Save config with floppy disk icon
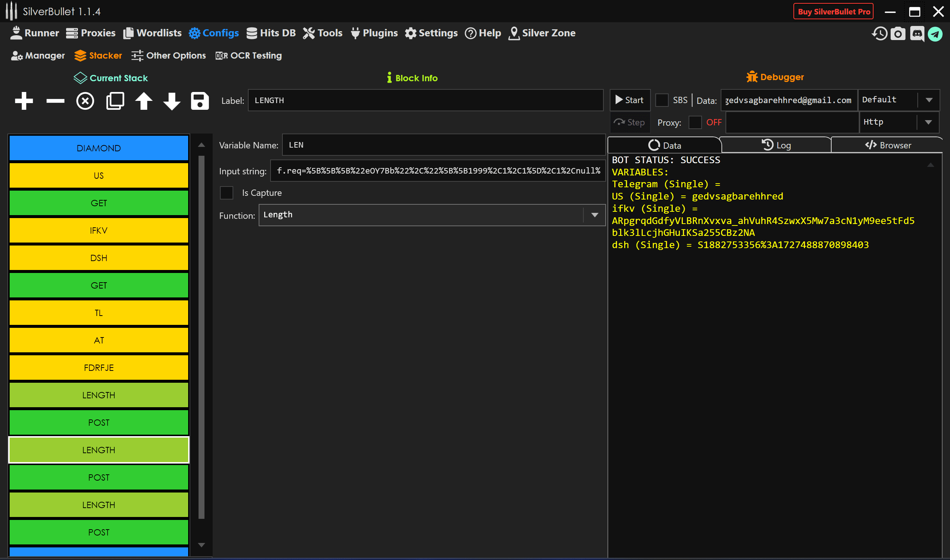Screen dimensions: 950x560 (x=200, y=101)
